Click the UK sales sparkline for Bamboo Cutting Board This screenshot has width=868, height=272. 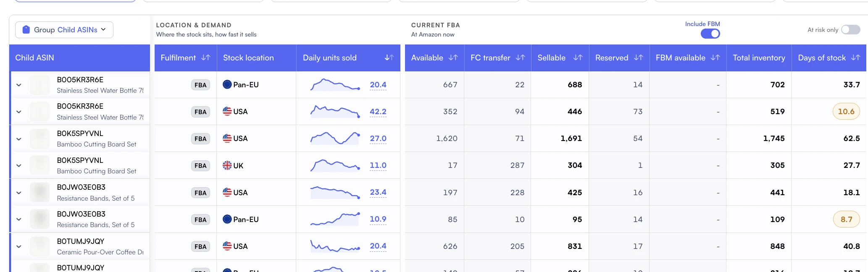tap(335, 165)
